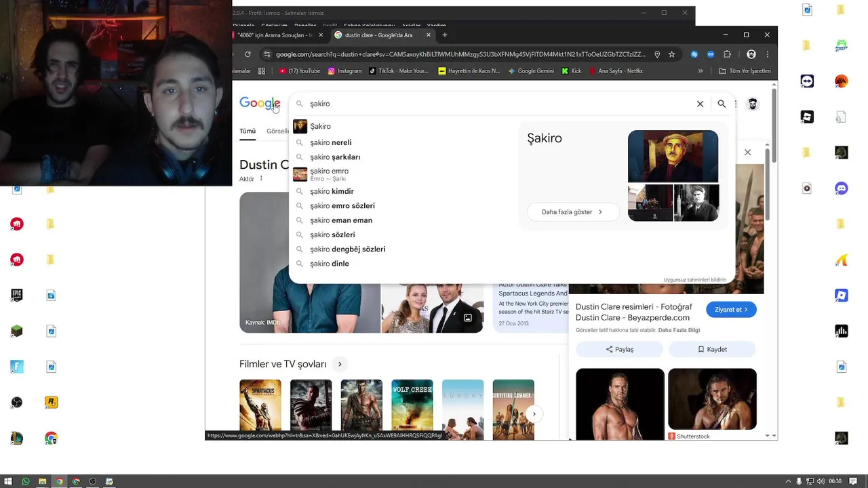The height and width of the screenshot is (488, 868).
Task: Open Daha Fazla Bilgi link
Action: pyautogui.click(x=679, y=330)
